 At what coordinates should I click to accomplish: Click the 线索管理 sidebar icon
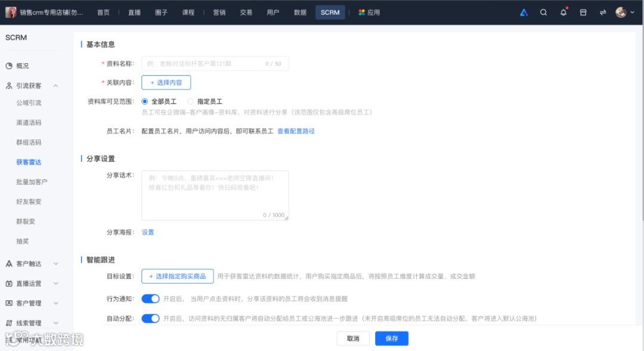pyautogui.click(x=9, y=322)
